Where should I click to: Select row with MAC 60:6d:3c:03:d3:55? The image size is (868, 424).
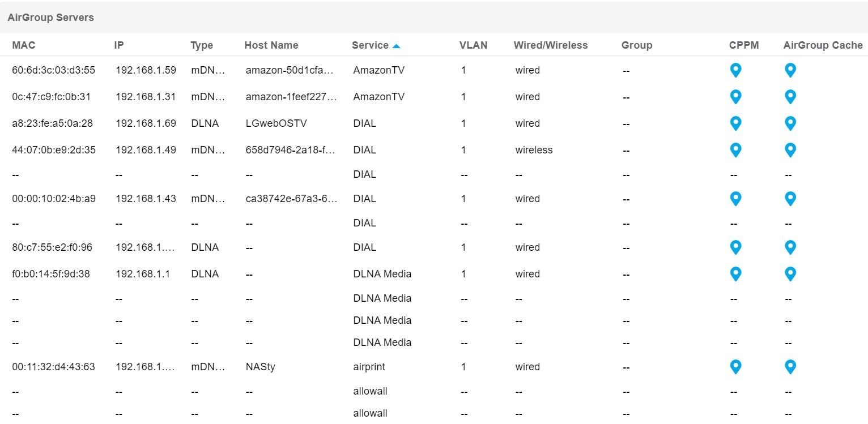click(x=434, y=70)
